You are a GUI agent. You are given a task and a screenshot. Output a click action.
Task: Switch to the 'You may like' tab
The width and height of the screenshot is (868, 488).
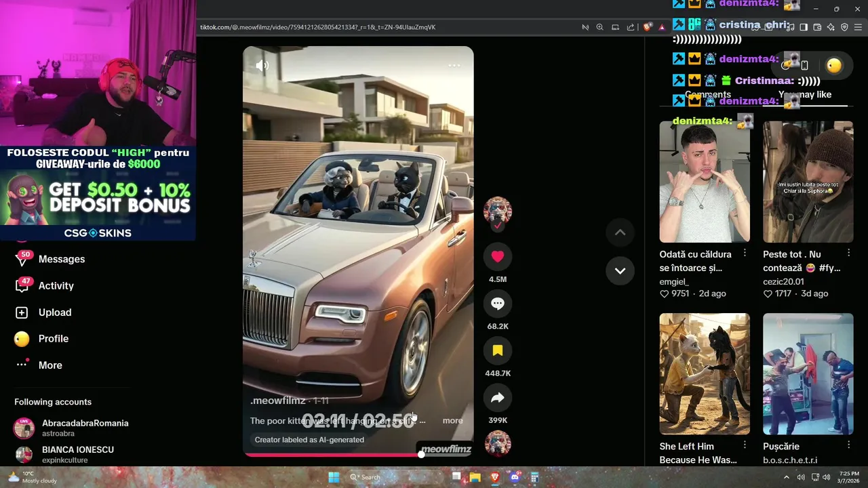click(x=805, y=95)
